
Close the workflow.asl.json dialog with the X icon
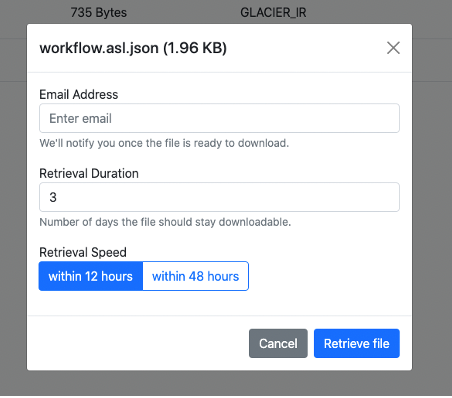coord(393,48)
